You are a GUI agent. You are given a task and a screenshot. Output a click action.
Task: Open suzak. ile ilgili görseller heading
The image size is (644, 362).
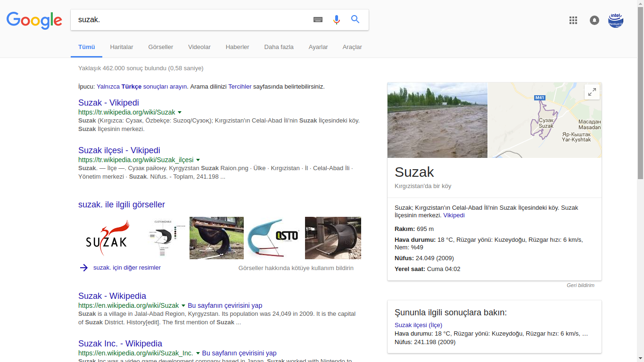click(x=122, y=205)
